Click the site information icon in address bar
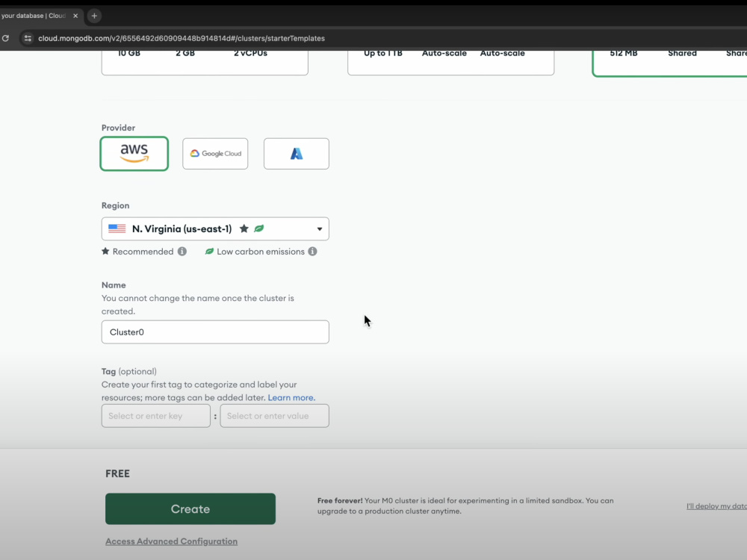Screen dimensions: 747x560 point(28,38)
